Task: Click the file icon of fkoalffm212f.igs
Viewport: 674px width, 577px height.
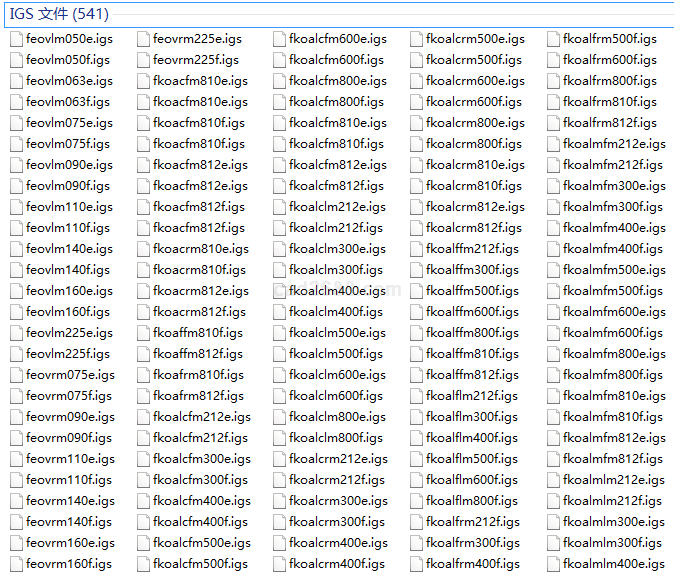Action: click(x=416, y=249)
